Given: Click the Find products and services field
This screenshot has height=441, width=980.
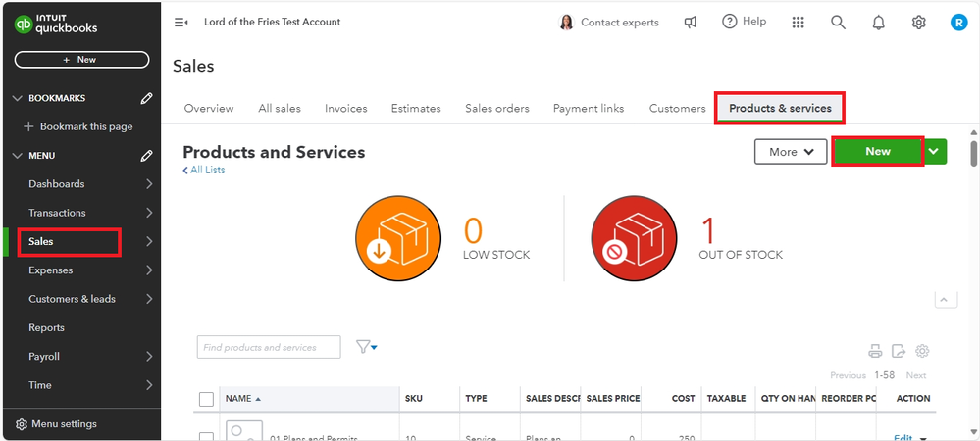Looking at the screenshot, I should click(269, 347).
